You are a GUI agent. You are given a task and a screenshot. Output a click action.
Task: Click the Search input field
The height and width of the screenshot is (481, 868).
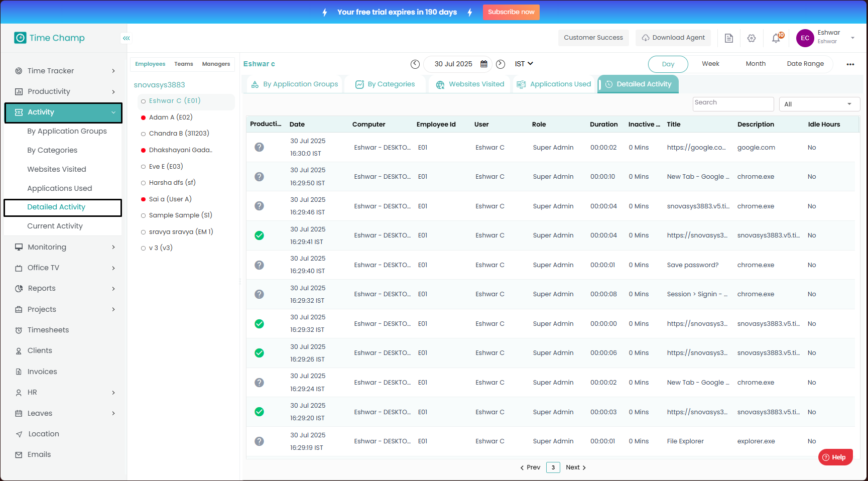coord(732,103)
